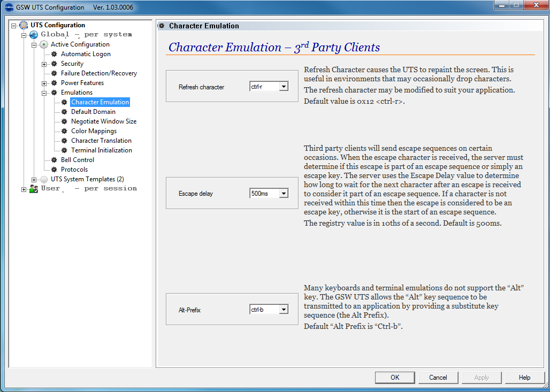Screen dimensions: 550x392
Task: Open the Escape delay dropdown
Action: pyautogui.click(x=284, y=193)
